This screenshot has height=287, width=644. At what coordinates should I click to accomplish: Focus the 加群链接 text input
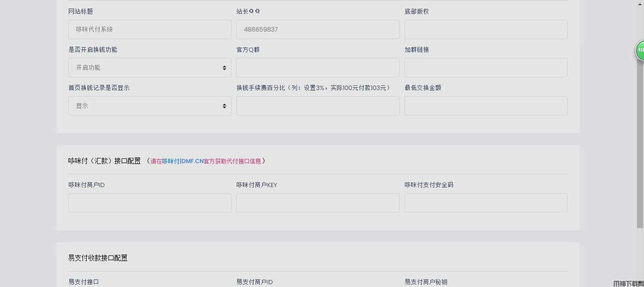486,68
